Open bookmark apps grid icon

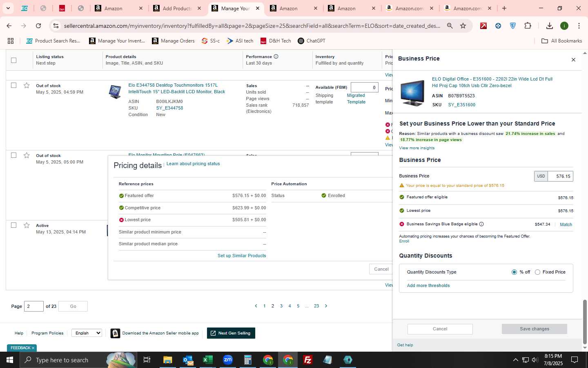(x=11, y=41)
